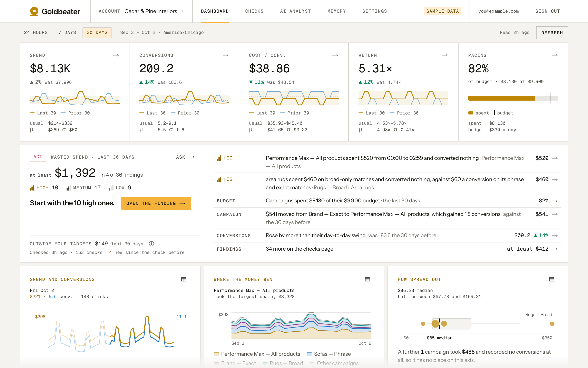The width and height of the screenshot is (588, 368).
Task: Click the median marker in How Spread Out
Action: [x=440, y=324]
